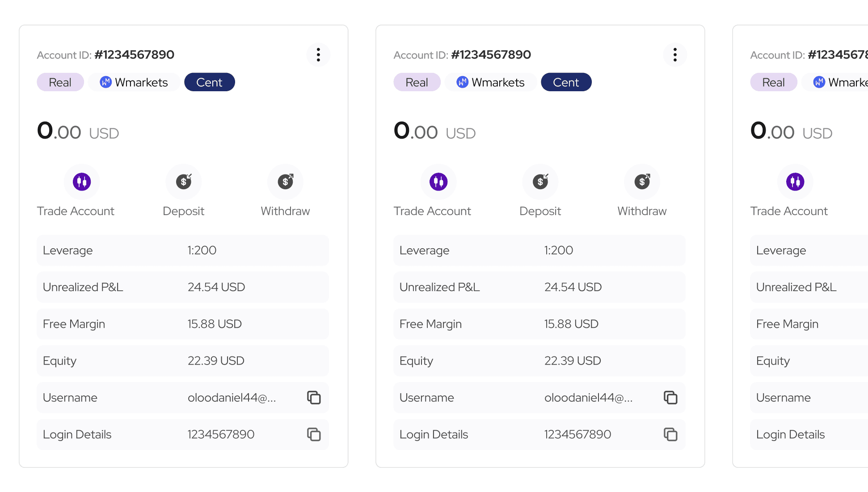
Task: Open the first card's three-dot menu
Action: (x=318, y=55)
